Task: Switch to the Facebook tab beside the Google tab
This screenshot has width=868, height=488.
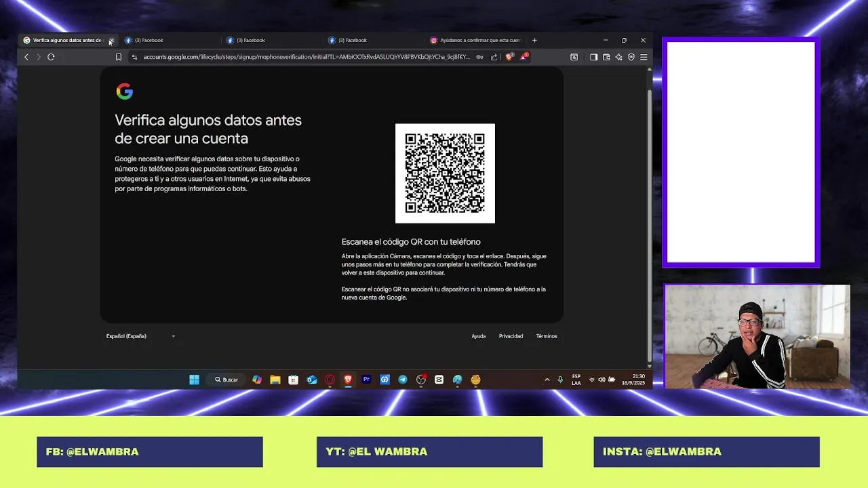Action: click(x=170, y=40)
